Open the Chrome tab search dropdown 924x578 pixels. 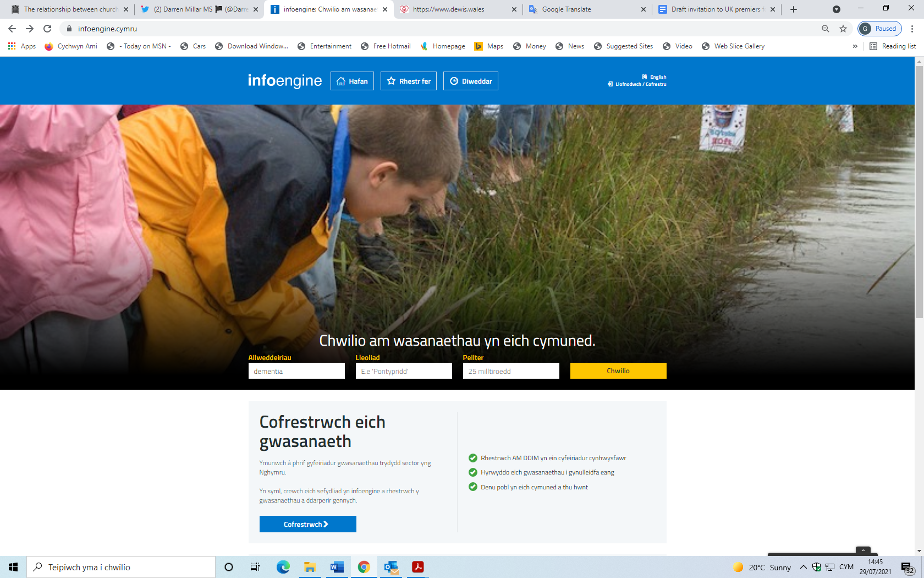click(x=836, y=9)
